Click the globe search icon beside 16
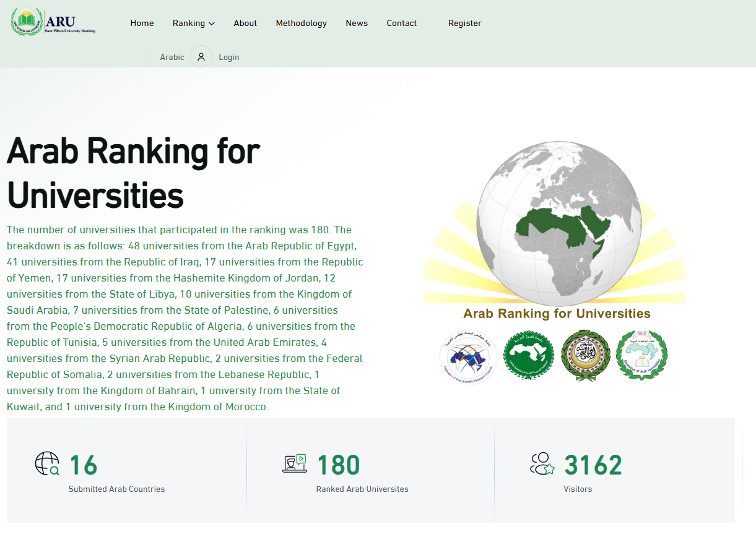The height and width of the screenshot is (534, 756). tap(47, 463)
